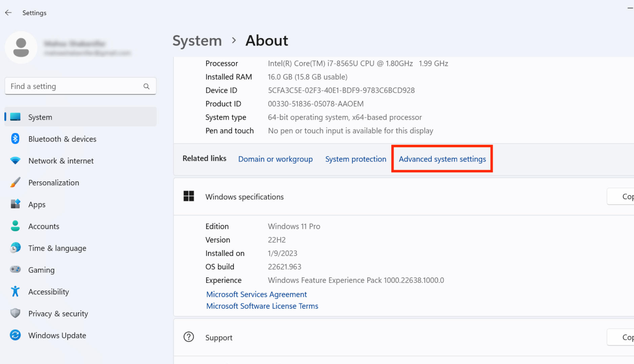Open Bluetooth & devices settings
The image size is (634, 364).
(62, 139)
